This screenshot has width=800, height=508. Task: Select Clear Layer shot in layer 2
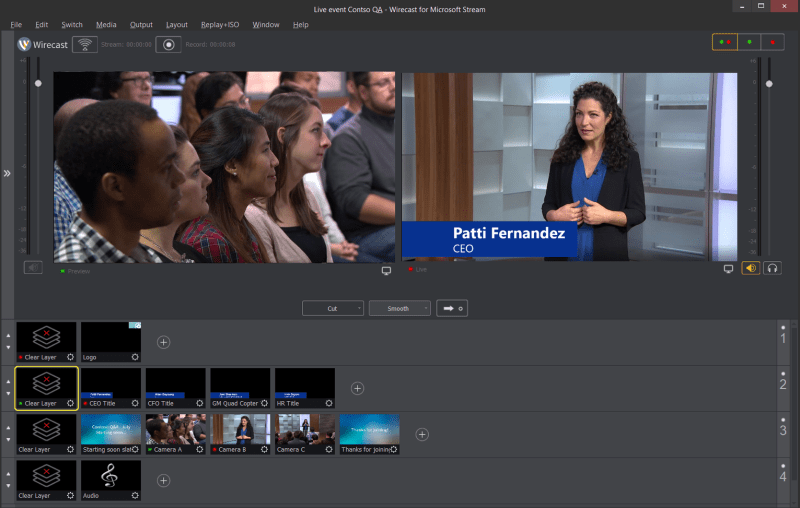coord(46,388)
